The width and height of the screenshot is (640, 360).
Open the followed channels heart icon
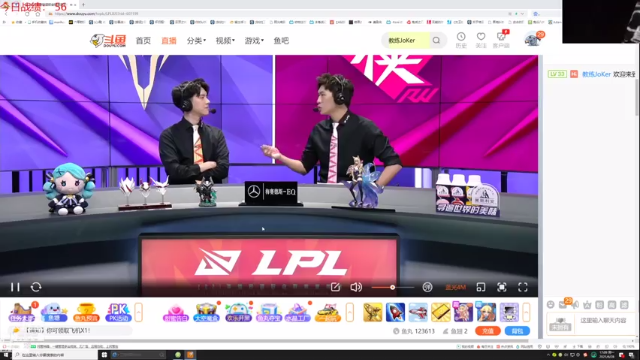click(x=481, y=40)
